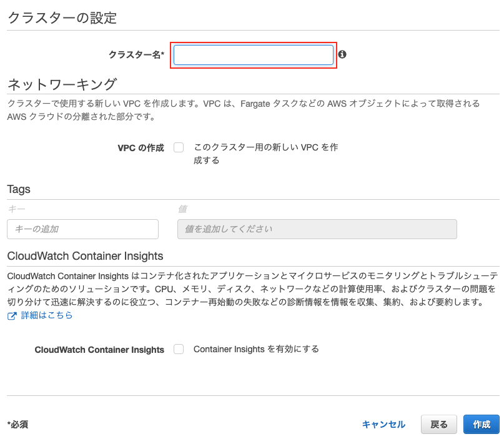Toggle the CloudWatch Container Insights option
The height and width of the screenshot is (439, 504).
pos(179,349)
